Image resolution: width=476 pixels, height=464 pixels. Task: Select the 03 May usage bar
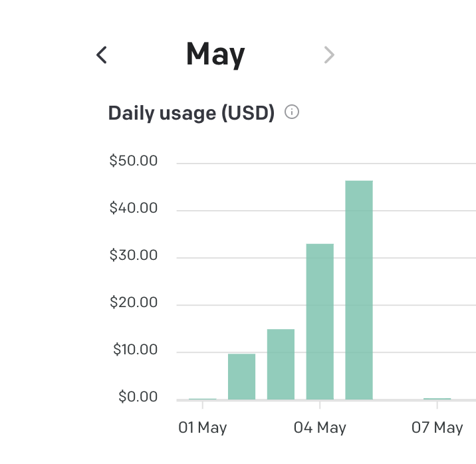pos(281,364)
